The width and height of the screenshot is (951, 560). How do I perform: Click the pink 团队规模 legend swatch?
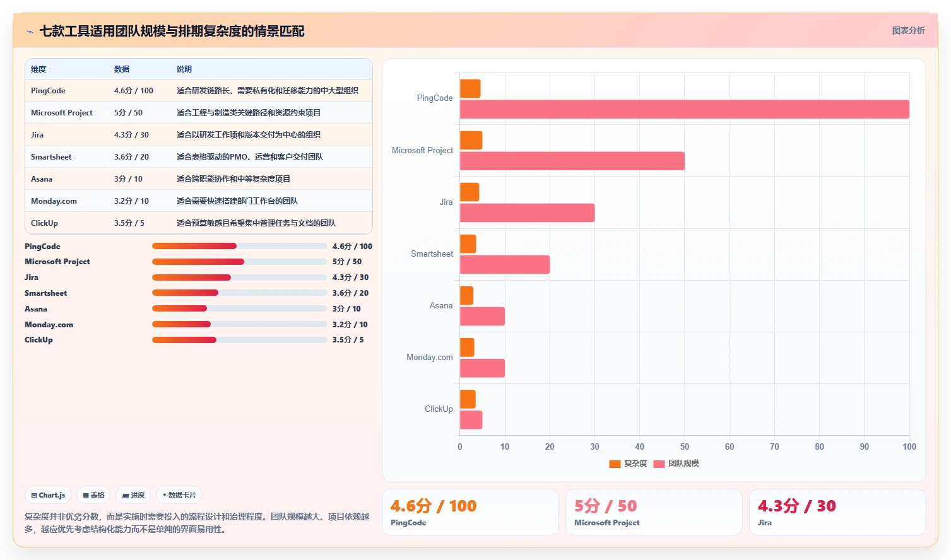click(x=659, y=464)
